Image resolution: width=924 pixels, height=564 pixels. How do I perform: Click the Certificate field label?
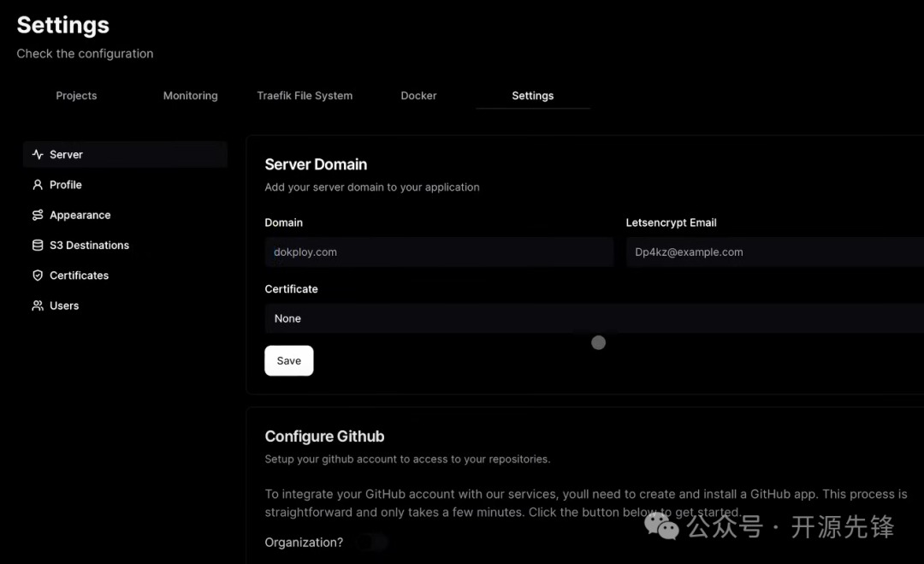[x=291, y=289]
